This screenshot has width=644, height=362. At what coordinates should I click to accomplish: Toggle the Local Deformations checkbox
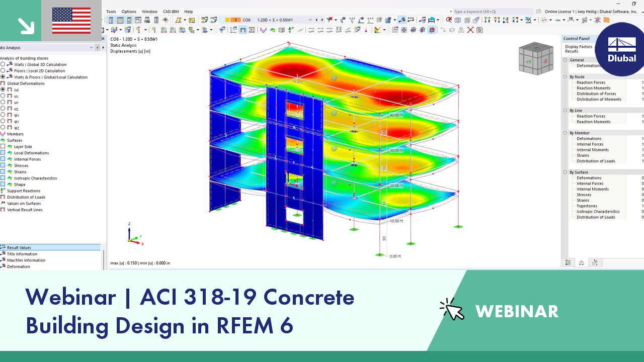[3, 153]
